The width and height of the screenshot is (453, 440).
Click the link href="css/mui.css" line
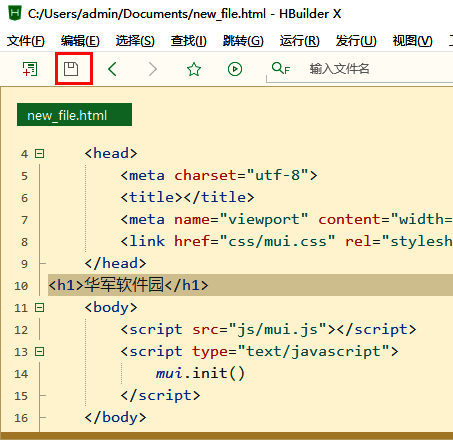pyautogui.click(x=286, y=241)
